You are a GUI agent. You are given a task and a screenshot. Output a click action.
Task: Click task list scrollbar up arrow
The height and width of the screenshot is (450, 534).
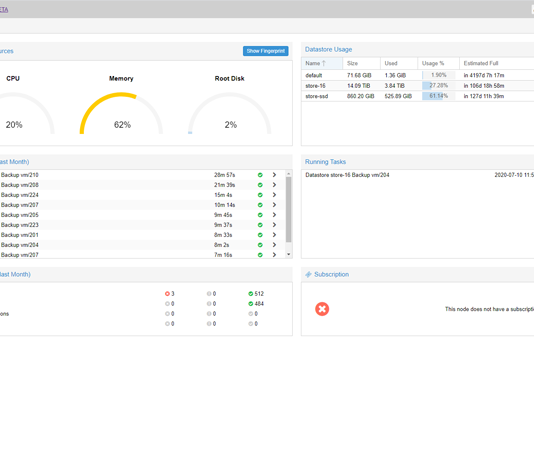coord(288,174)
